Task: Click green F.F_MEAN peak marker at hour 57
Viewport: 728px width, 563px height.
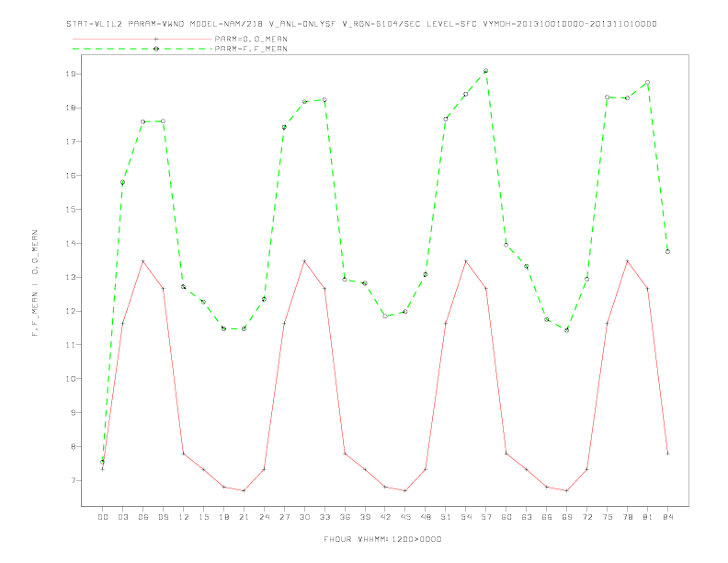Action: [x=485, y=71]
